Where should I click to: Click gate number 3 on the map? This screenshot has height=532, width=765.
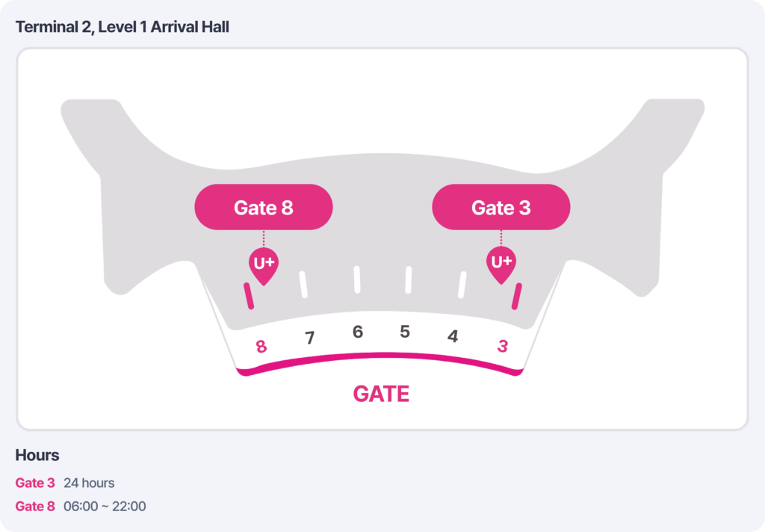click(503, 346)
